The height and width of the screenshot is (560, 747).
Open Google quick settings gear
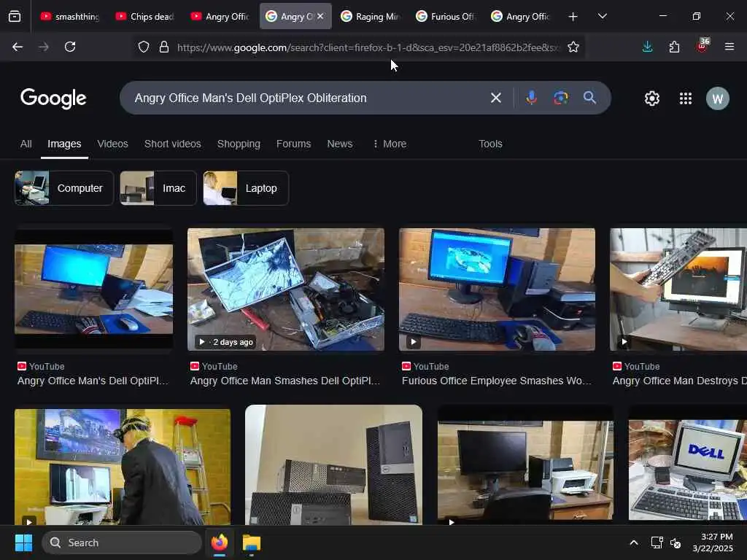(651, 98)
